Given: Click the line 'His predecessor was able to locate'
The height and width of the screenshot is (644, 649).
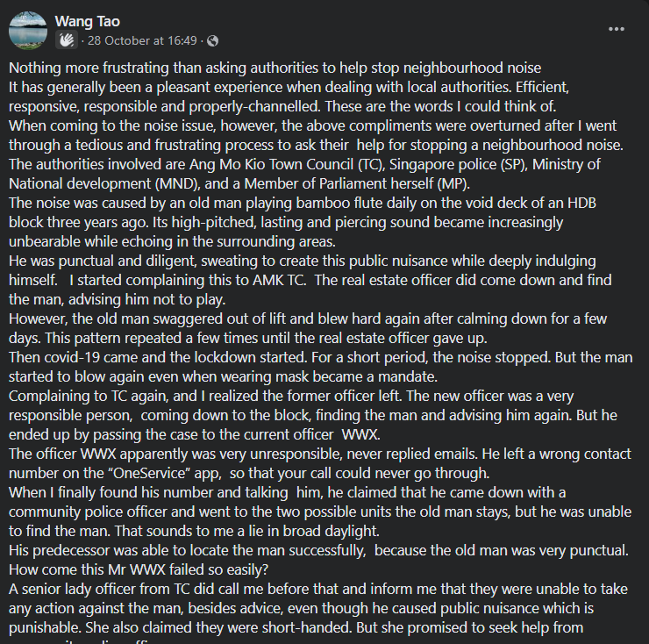Looking at the screenshot, I should coord(318,551).
